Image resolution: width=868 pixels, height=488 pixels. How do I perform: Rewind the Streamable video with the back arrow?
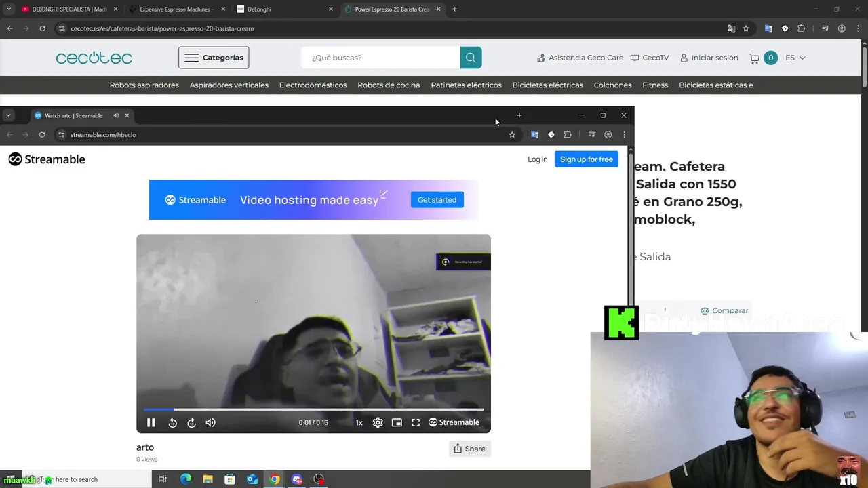pos(172,422)
